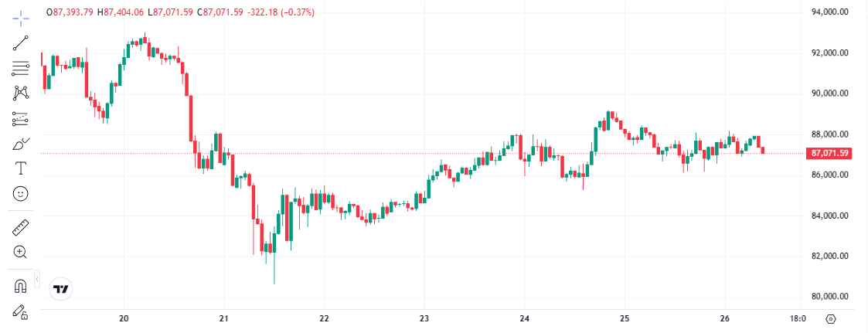Click date 21 on the time axis

[224, 318]
